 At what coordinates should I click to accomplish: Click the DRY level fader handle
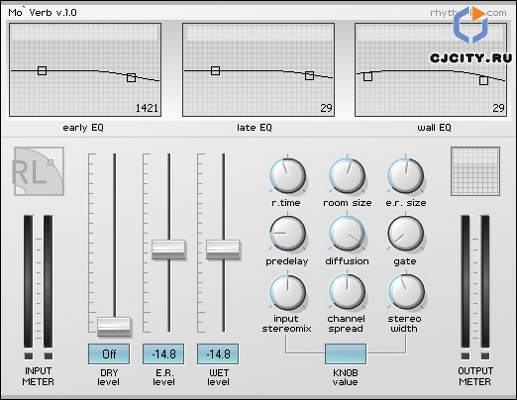(x=114, y=326)
